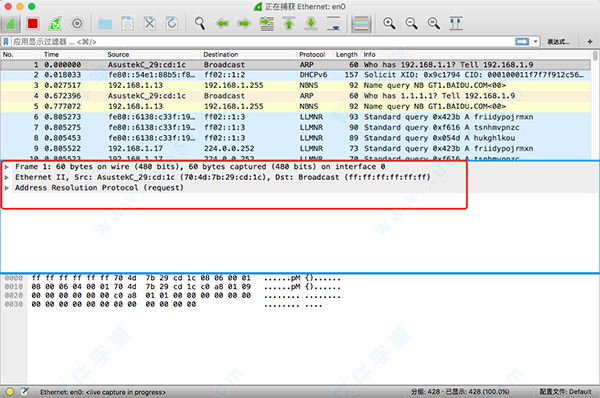The height and width of the screenshot is (398, 600).
Task: Close this capture file icon
Action: point(150,24)
